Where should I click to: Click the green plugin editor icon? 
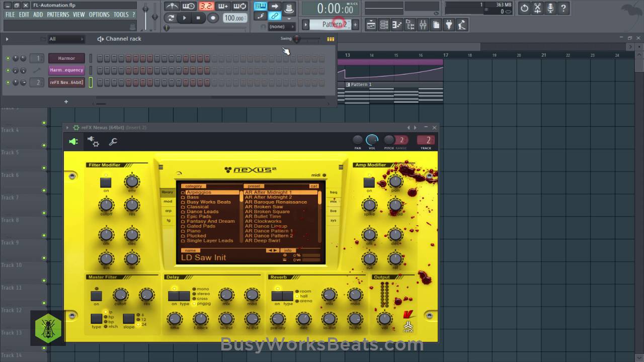pos(73,142)
